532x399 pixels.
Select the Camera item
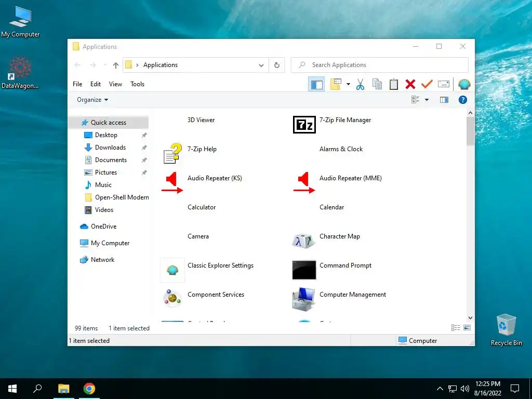(198, 236)
